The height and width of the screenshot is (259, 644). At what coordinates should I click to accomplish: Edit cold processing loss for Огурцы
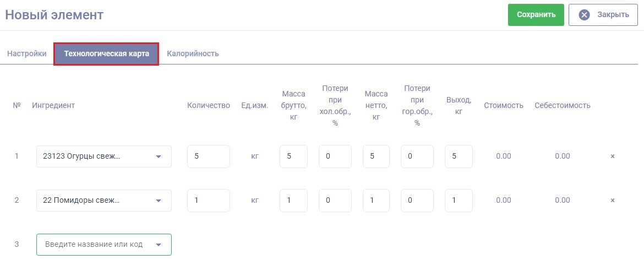335,157
